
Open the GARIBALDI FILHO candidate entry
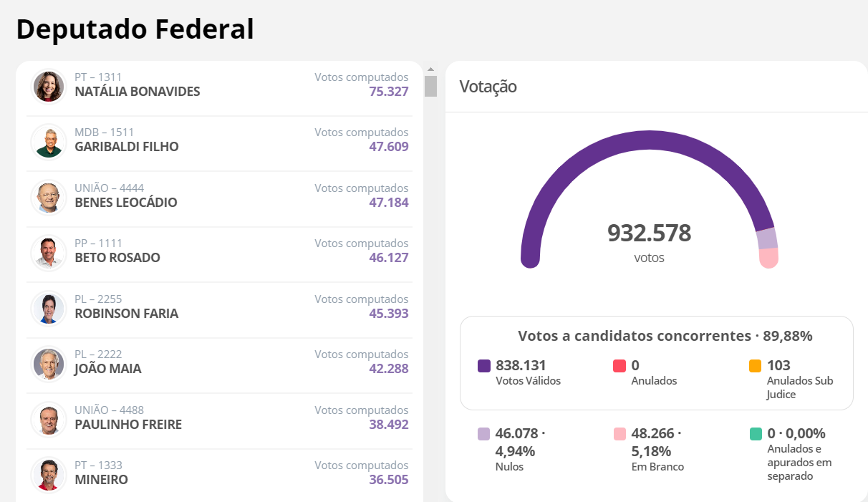[126, 147]
